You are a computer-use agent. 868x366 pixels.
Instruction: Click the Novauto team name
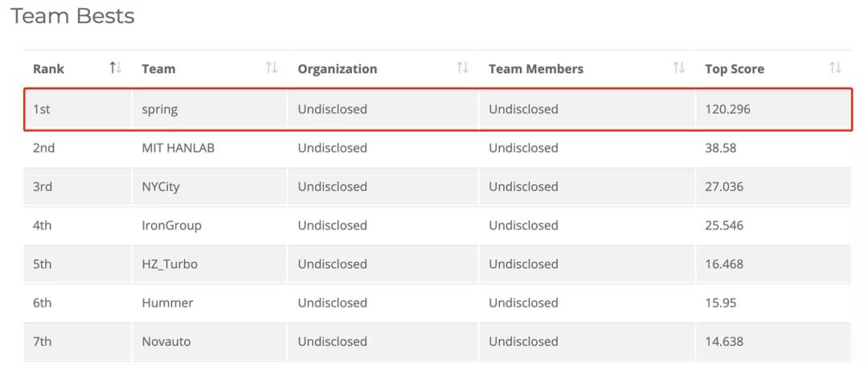click(166, 342)
